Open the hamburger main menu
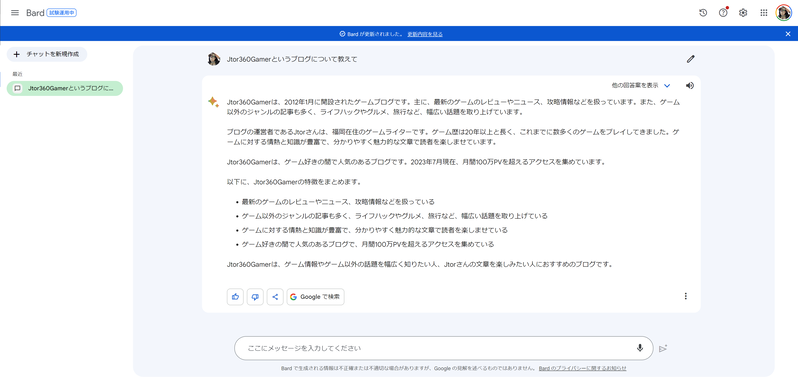 [15, 13]
